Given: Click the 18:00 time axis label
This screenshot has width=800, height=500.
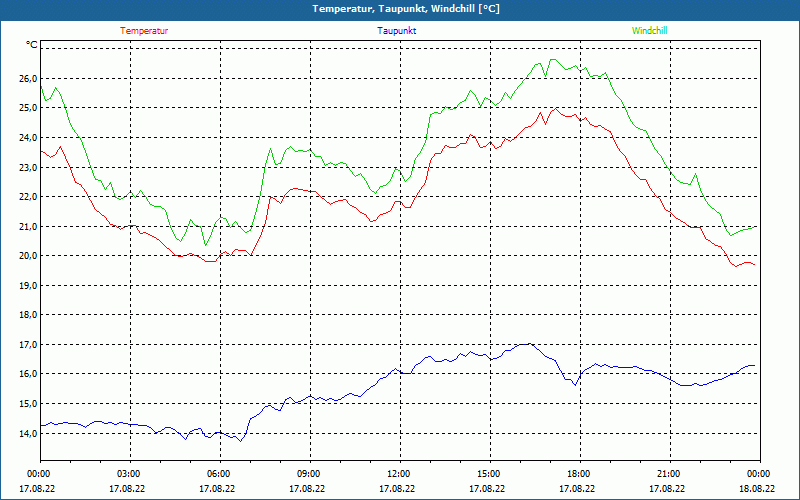Looking at the screenshot, I should click(x=580, y=474).
